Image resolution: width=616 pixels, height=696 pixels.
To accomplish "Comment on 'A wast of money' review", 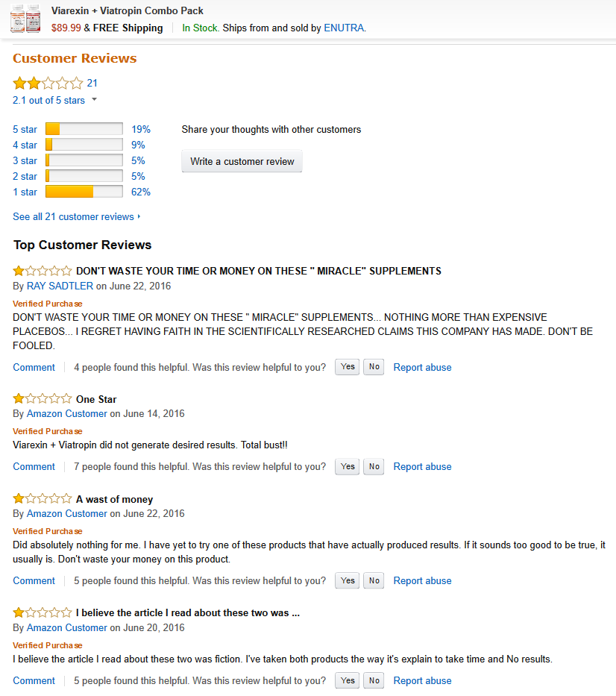I will (34, 580).
